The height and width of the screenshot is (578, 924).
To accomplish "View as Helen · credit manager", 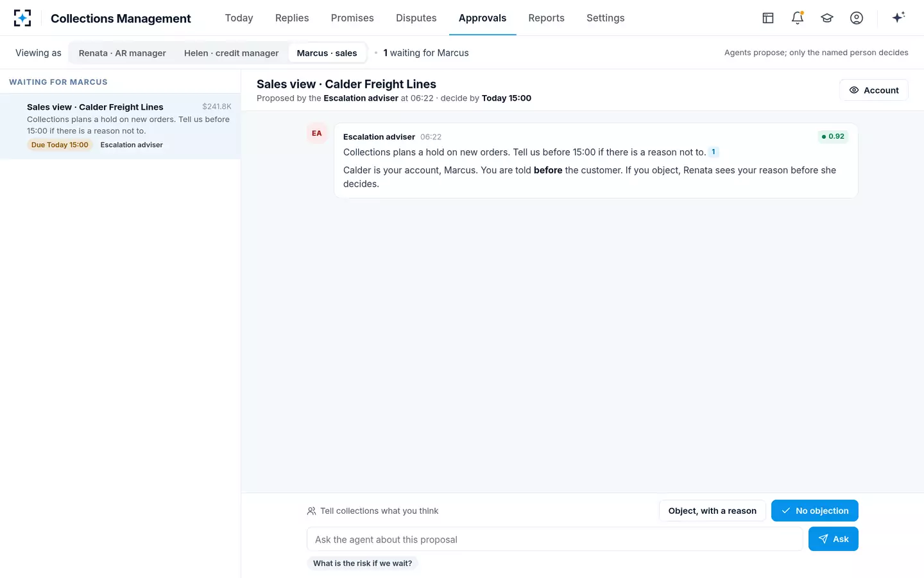I will pos(231,53).
